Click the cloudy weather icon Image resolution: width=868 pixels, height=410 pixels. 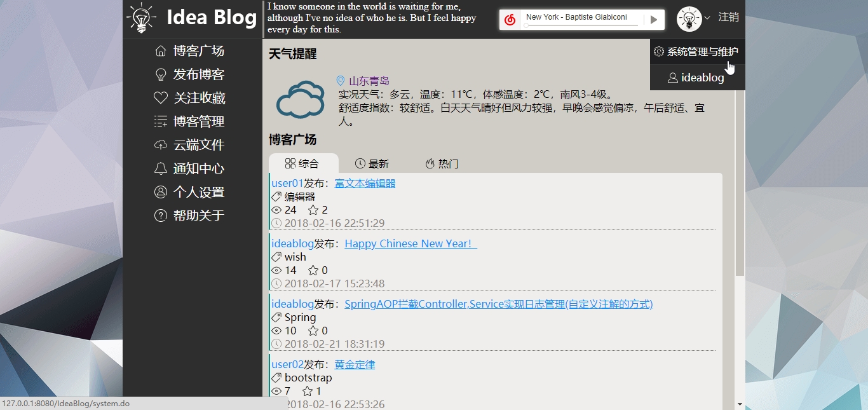(x=301, y=99)
